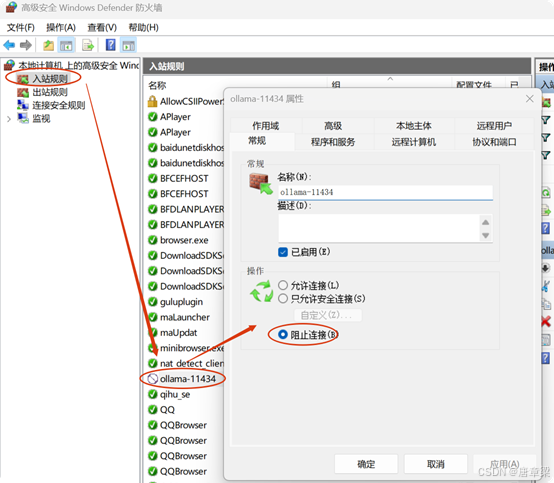Switch to the 高级 (Advanced) tab
The width and height of the screenshot is (554, 483).
coord(333,126)
